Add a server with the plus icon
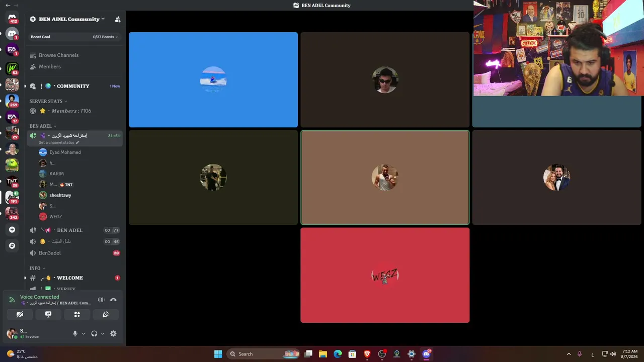This screenshot has height=362, width=644. (x=12, y=230)
